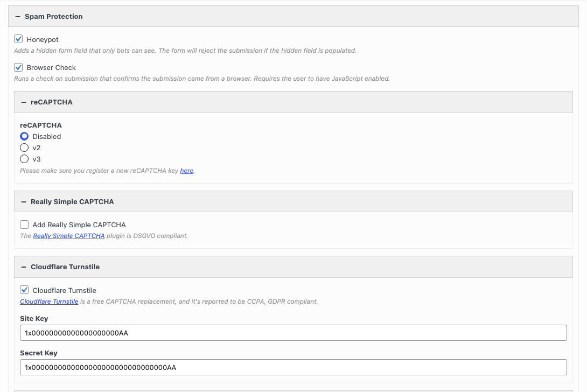Collapse the Cloudflare Turnstile panel header
Viewport: 587px width, 392px height.
point(293,267)
